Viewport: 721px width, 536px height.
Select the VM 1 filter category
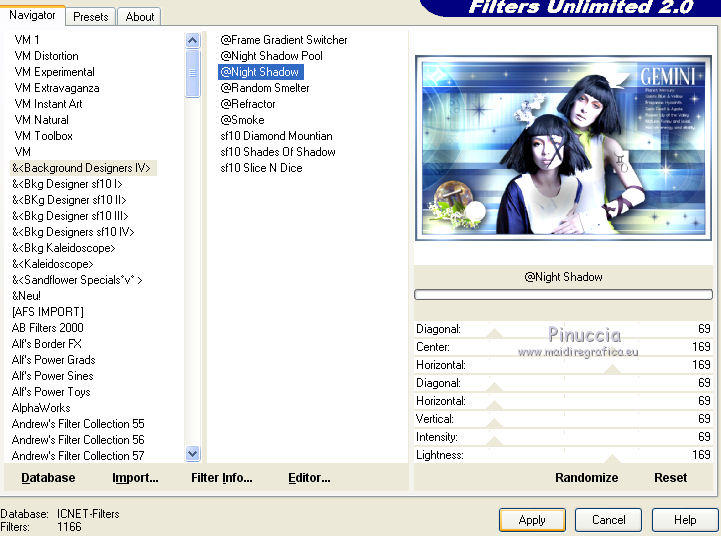pyautogui.click(x=27, y=40)
